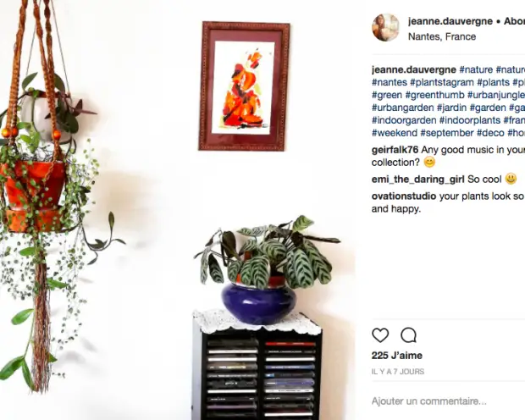Open the Nantes, France location link
Image resolution: width=525 pixels, height=420 pixels.
(x=442, y=36)
